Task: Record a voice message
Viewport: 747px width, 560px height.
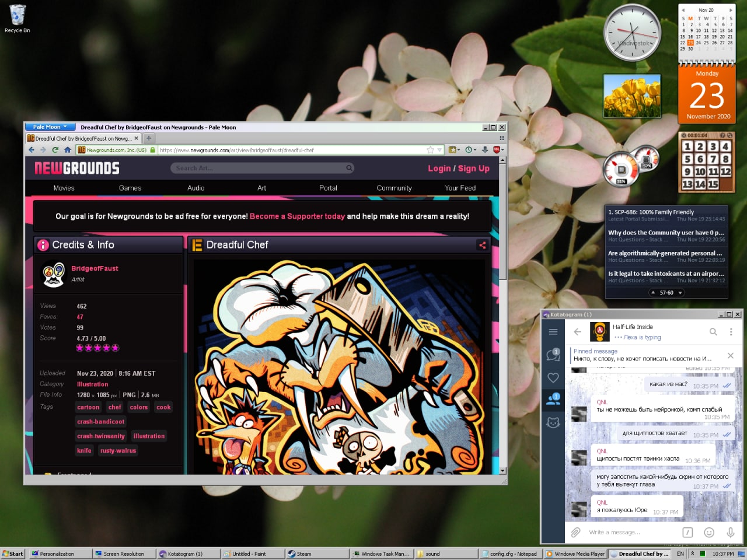Action: coord(730,532)
